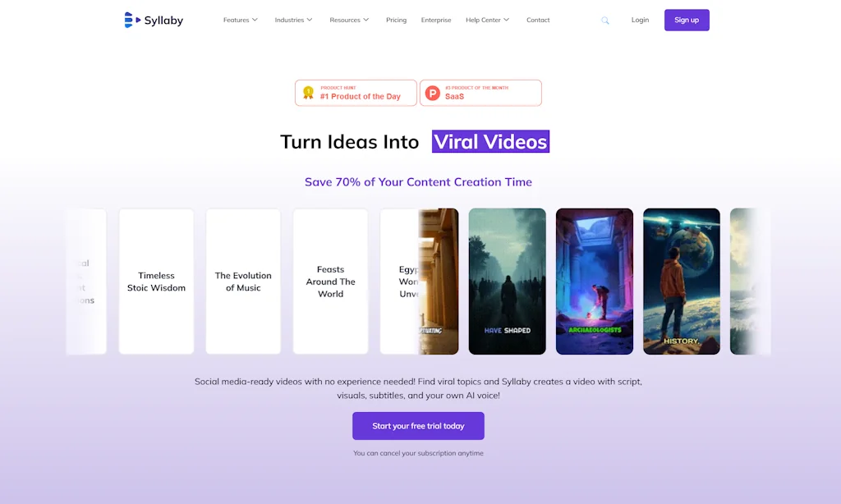Expand the Features dropdown menu
The height and width of the screenshot is (504, 841).
[x=241, y=20]
